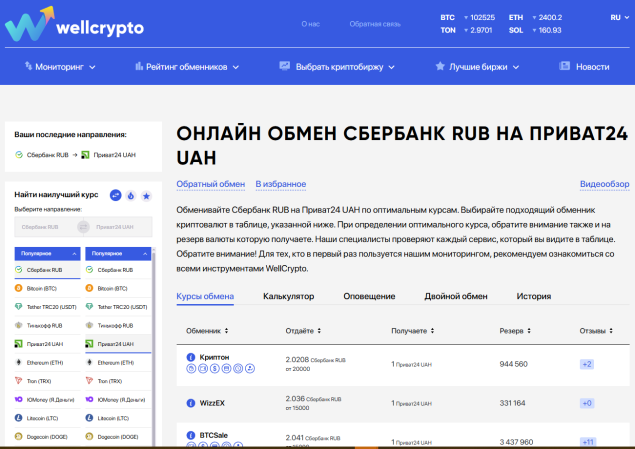Click the wellcrypto logo

[x=75, y=23]
